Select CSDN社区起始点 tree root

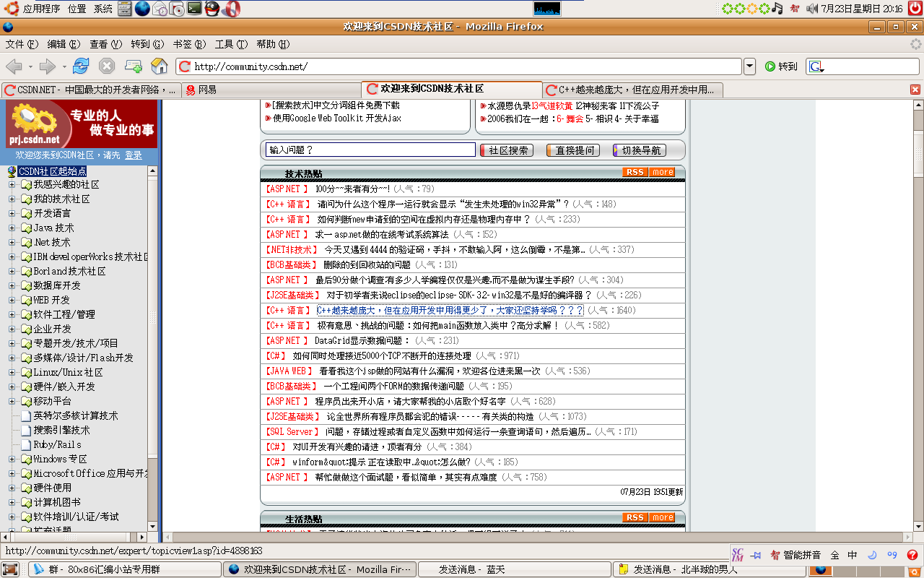coord(52,171)
